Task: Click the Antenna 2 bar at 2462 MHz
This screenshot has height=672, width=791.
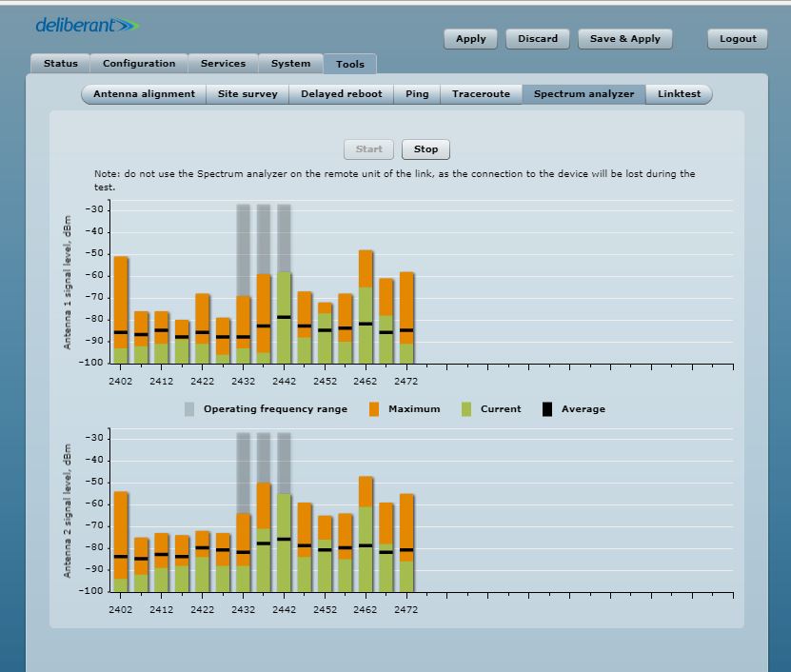Action: click(366, 534)
